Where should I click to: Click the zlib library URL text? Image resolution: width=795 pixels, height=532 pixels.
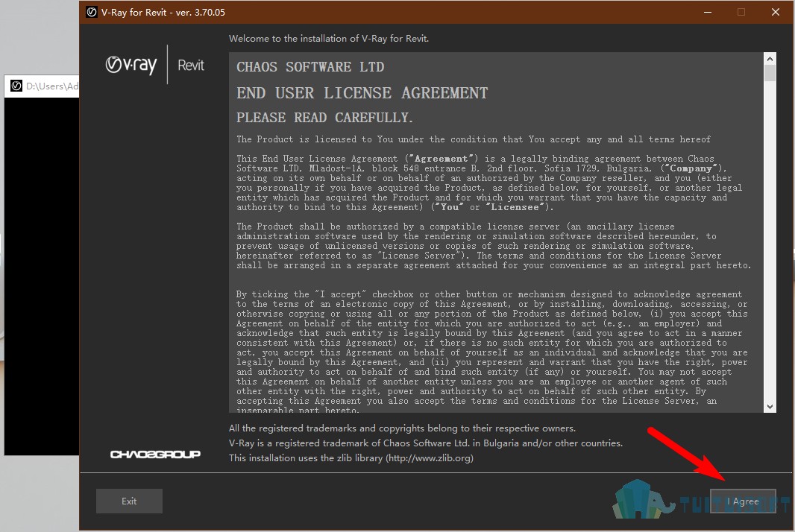[x=430, y=458]
